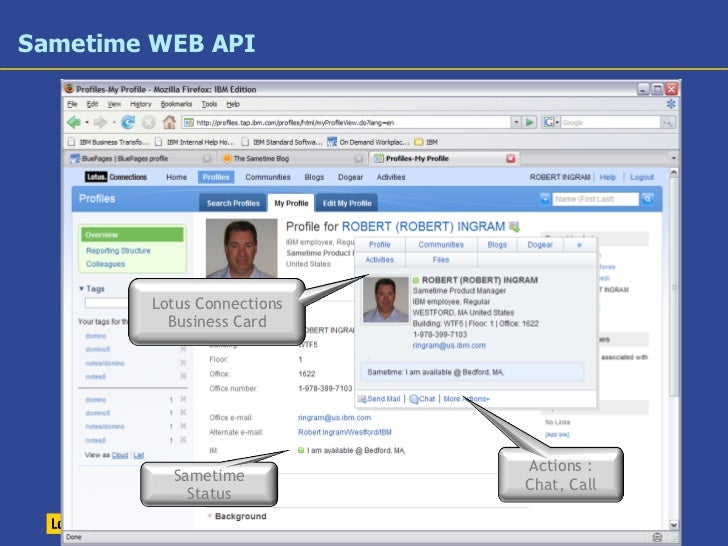Viewport: 728px width, 546px height.
Task: Go back with the green Back arrow
Action: [x=73, y=123]
